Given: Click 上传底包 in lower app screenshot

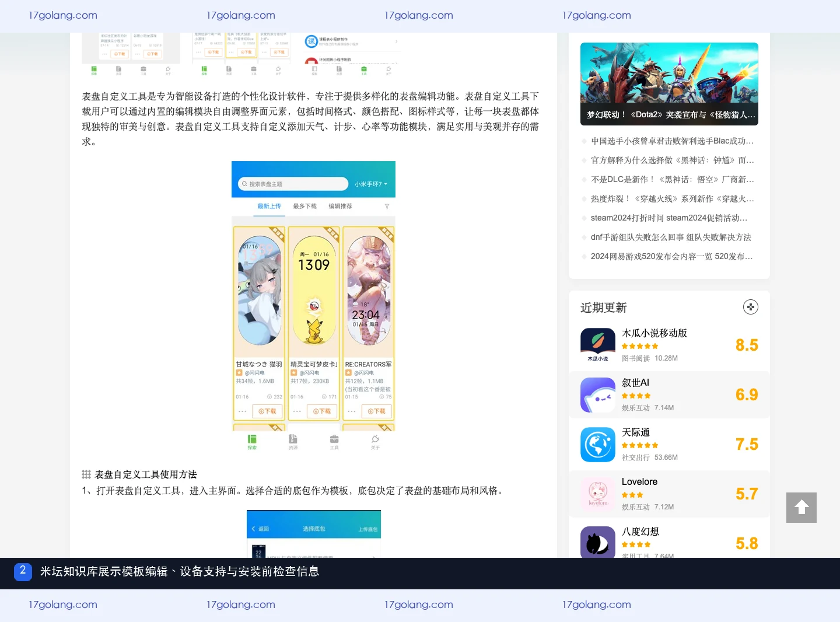Looking at the screenshot, I should [x=367, y=529].
